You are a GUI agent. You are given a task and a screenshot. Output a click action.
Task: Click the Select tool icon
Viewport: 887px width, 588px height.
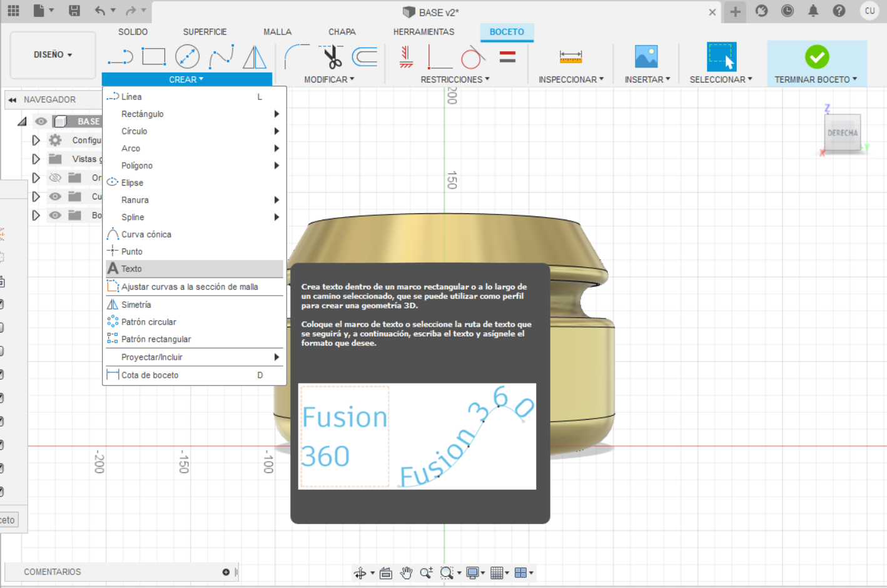pos(721,57)
